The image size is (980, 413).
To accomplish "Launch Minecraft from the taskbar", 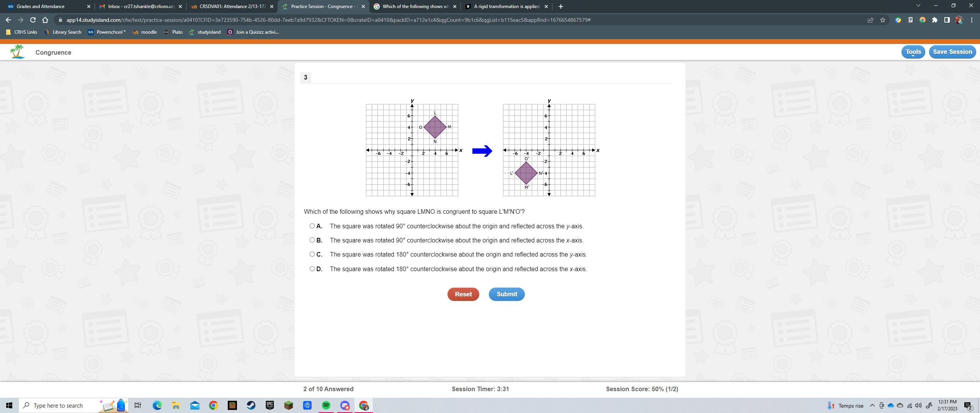I will pos(289,405).
